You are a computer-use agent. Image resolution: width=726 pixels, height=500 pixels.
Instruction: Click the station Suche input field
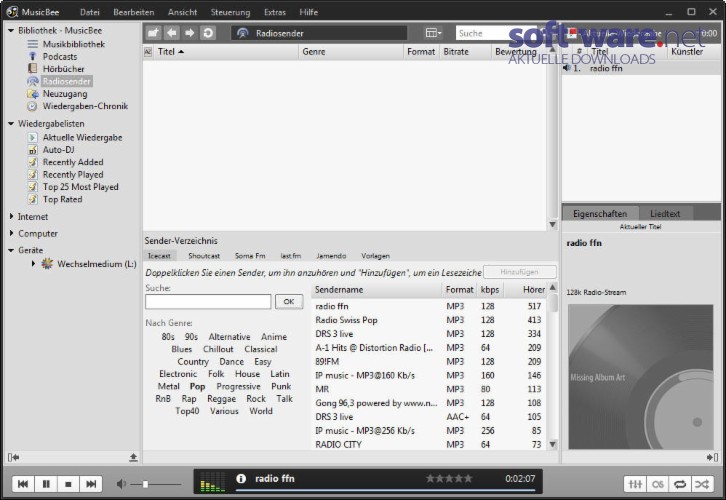tap(208, 302)
